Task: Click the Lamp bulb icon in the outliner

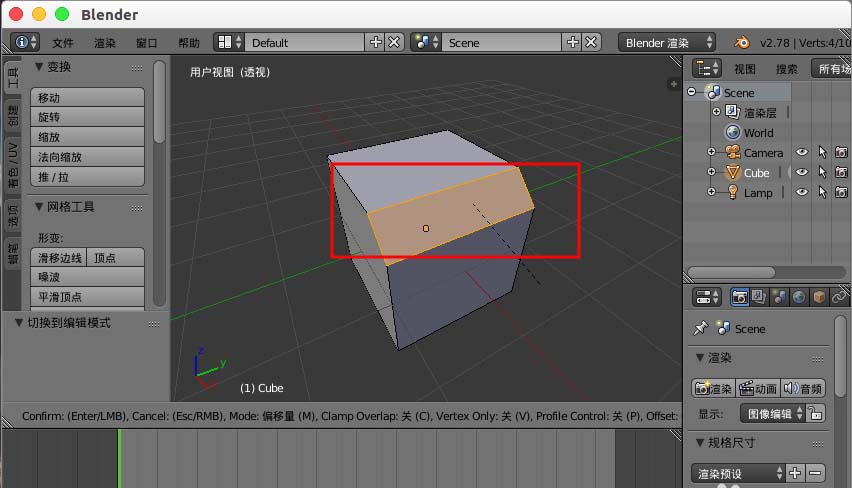Action: (733, 192)
